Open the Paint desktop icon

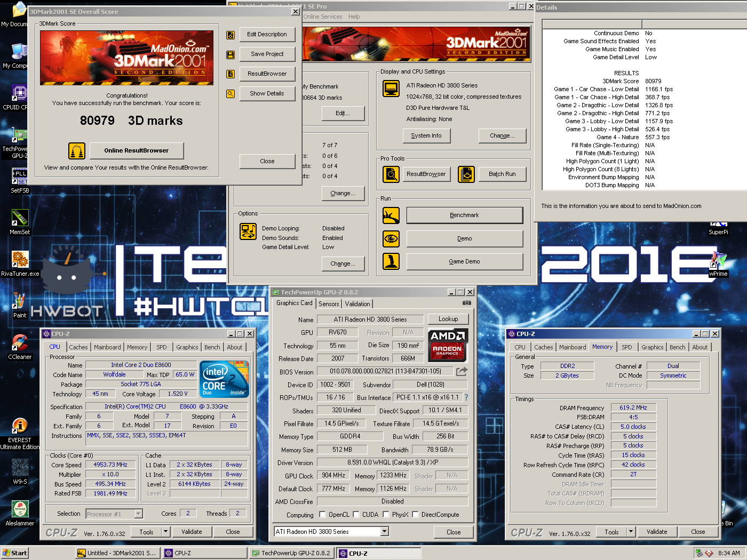[20, 305]
